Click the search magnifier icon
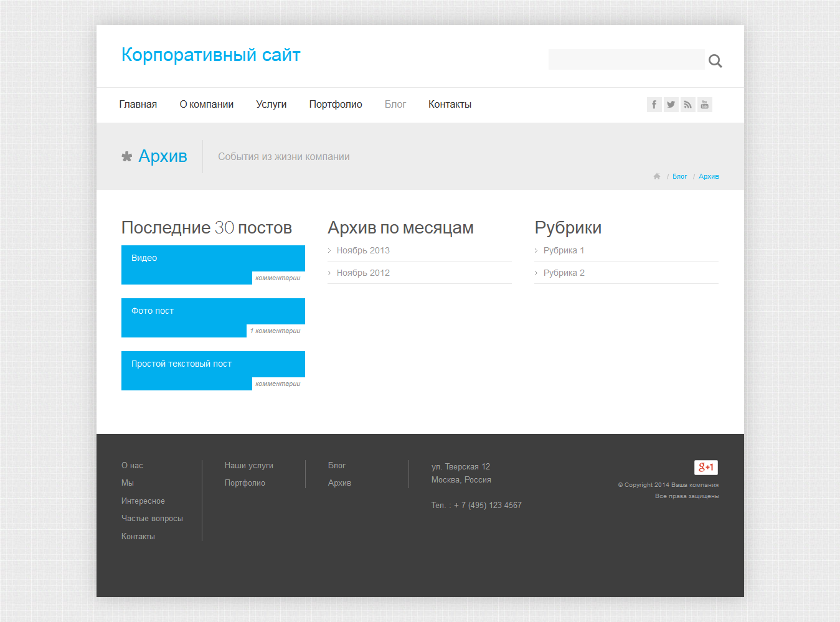 [x=714, y=60]
